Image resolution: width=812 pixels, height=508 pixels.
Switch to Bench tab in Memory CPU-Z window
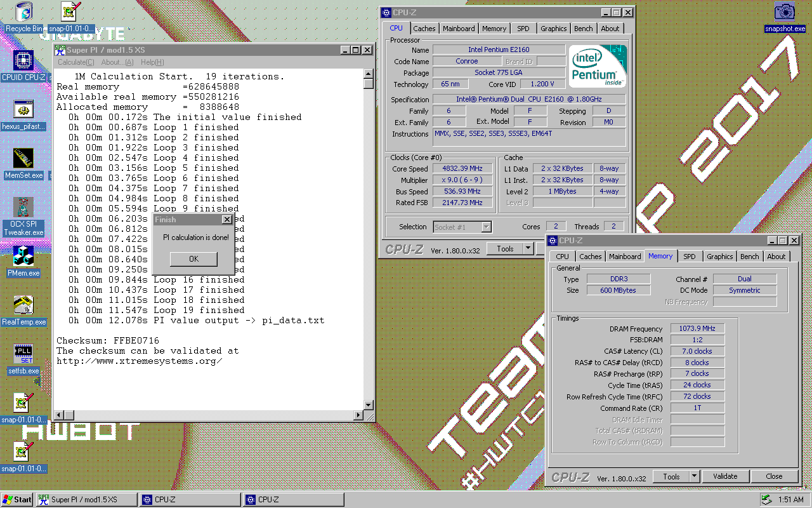(750, 257)
